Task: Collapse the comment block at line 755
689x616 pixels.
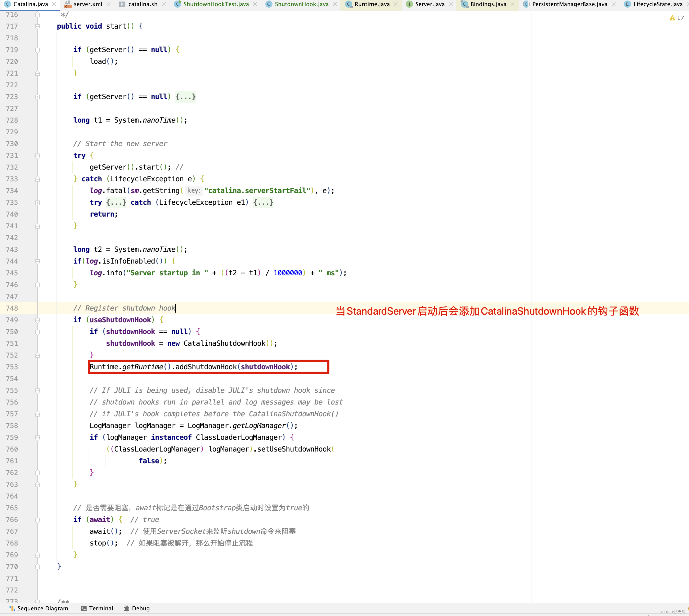Action: (38, 390)
